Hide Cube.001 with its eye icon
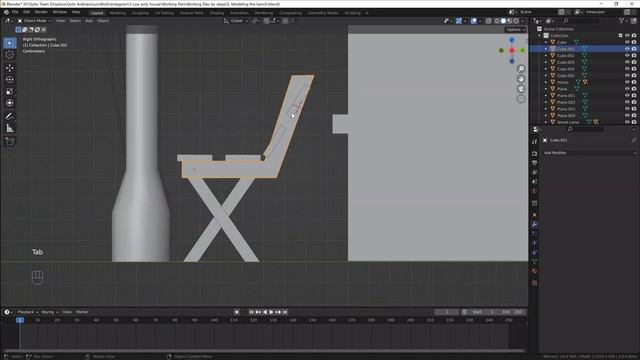The image size is (640, 360). click(x=627, y=49)
